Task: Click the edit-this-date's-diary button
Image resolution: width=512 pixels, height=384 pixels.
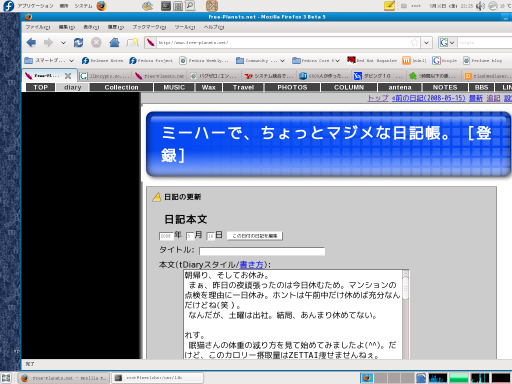Action: (x=255, y=236)
